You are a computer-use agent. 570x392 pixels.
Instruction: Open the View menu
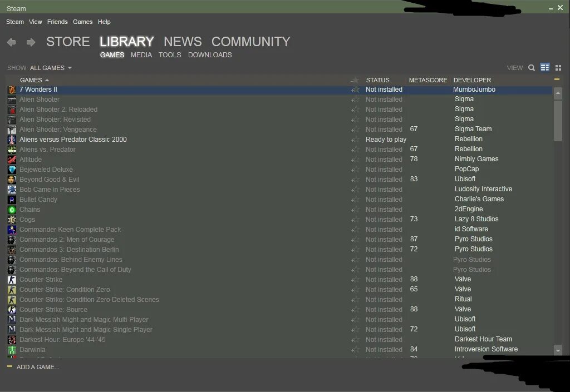tap(35, 22)
